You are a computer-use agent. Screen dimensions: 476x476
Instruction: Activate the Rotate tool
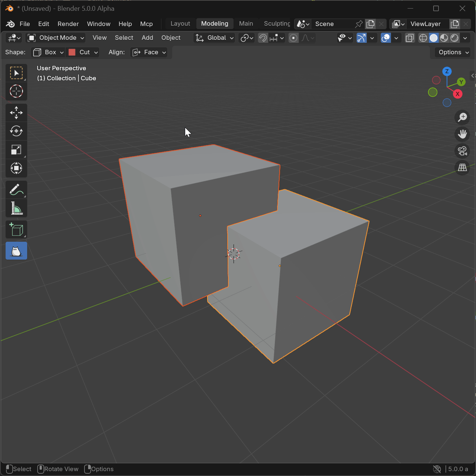pyautogui.click(x=16, y=131)
